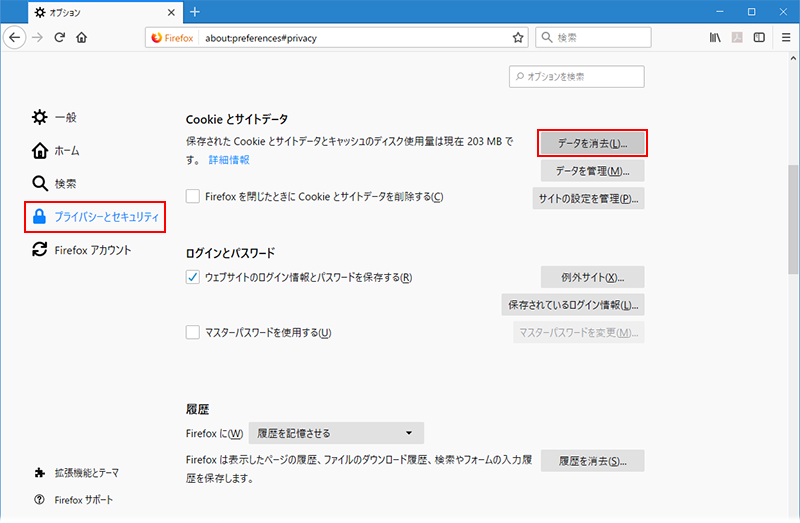Open 拡張機能とテーマ in the sidebar

(77, 473)
